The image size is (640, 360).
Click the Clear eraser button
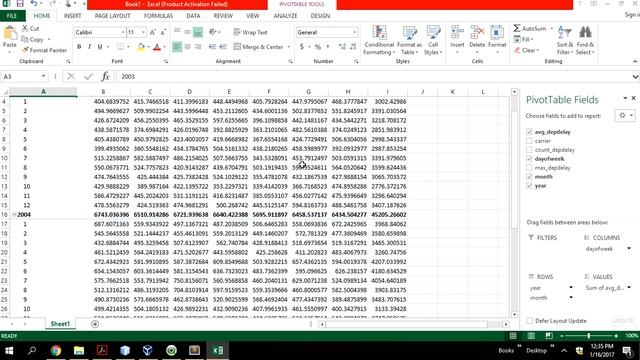(526, 50)
